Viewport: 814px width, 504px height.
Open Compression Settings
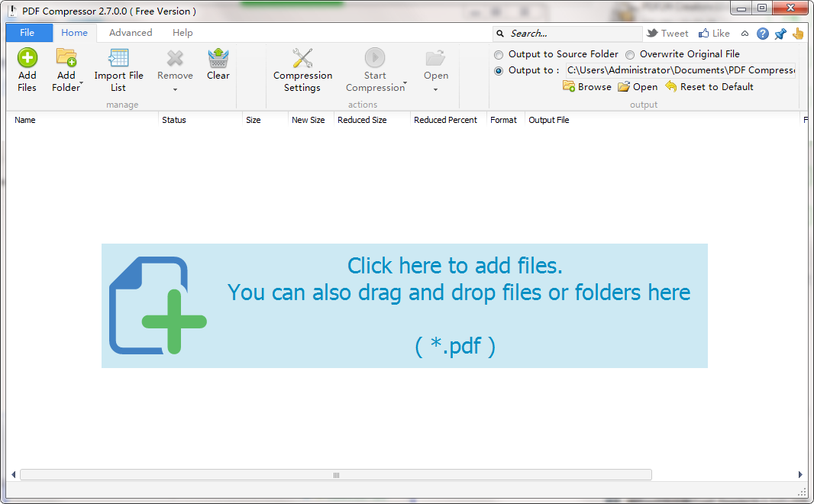pyautogui.click(x=302, y=57)
